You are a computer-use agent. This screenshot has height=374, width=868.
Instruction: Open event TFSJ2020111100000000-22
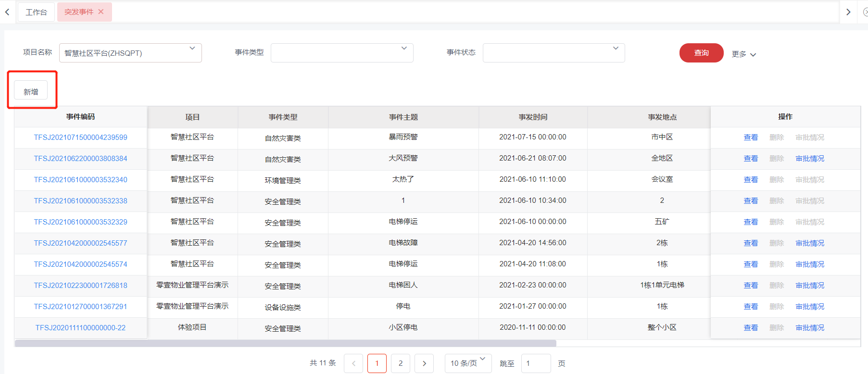[80, 328]
